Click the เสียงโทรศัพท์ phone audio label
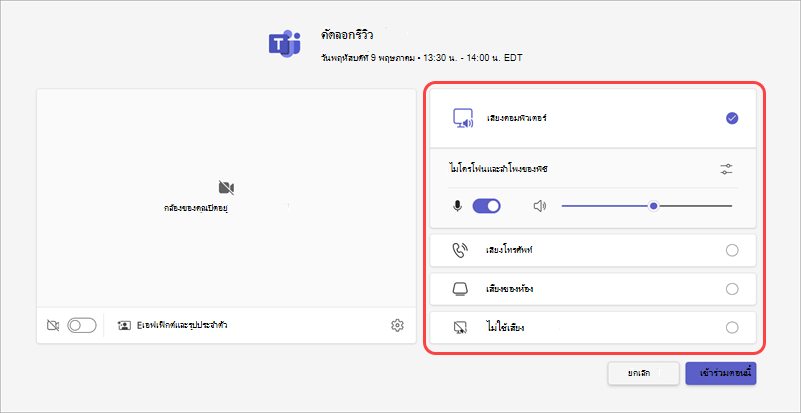The width and height of the screenshot is (801, 413). (x=509, y=250)
